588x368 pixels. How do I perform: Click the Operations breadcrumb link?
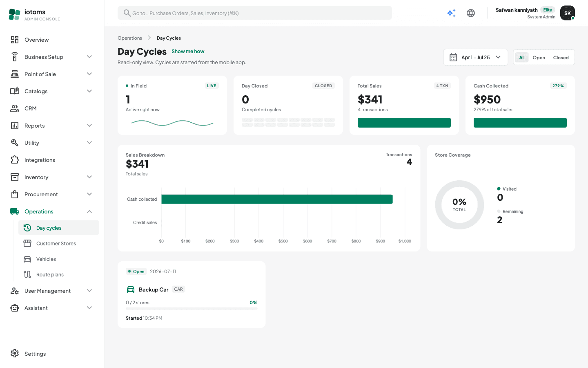tap(130, 38)
